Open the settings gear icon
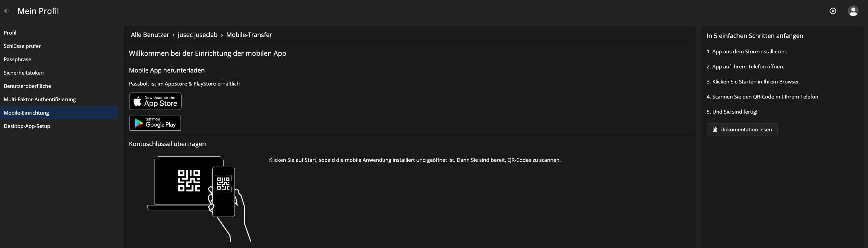 click(833, 11)
